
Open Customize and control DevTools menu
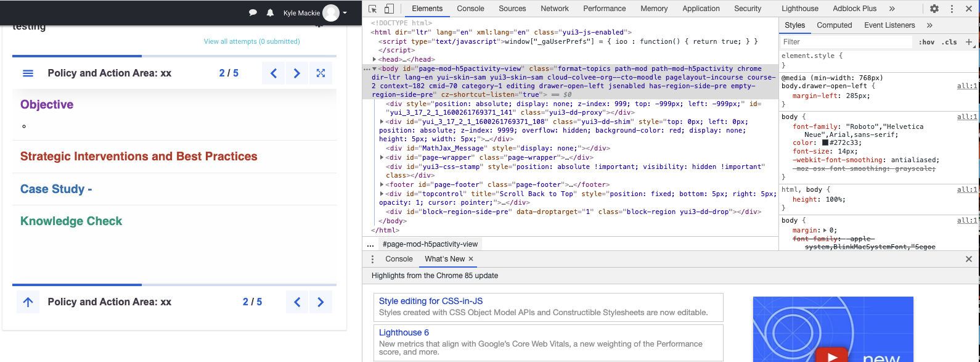[x=952, y=9]
